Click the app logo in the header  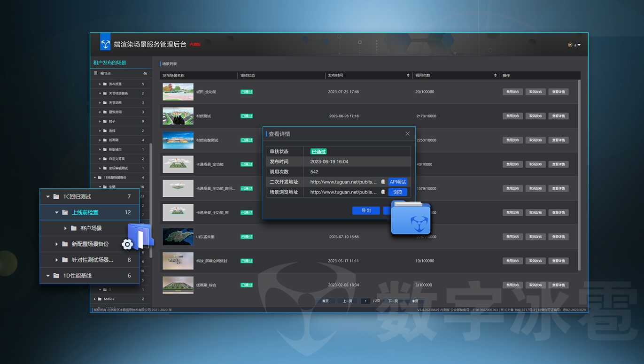click(105, 44)
